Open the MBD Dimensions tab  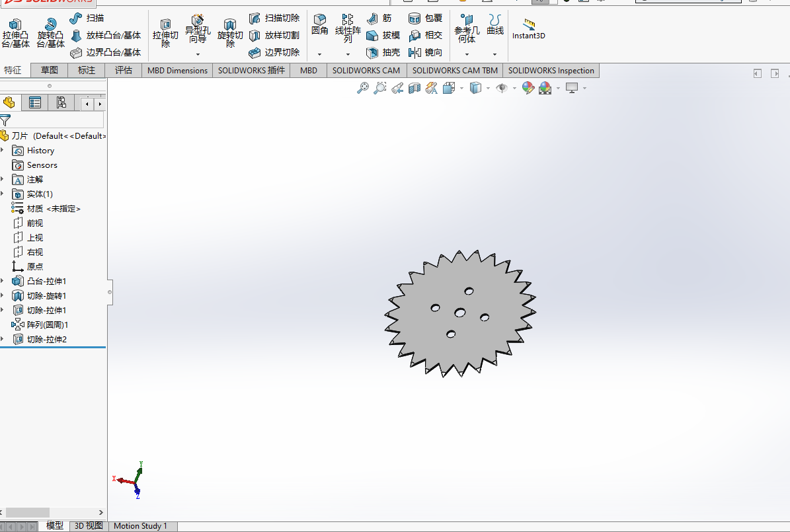pyautogui.click(x=177, y=70)
